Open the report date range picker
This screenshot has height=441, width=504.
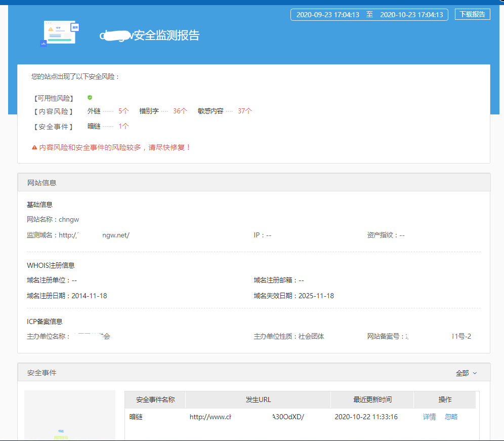click(x=369, y=15)
